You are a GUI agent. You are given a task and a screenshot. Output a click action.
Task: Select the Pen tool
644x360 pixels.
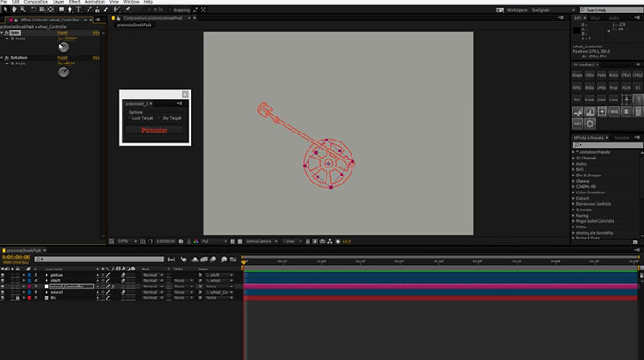[70, 9]
